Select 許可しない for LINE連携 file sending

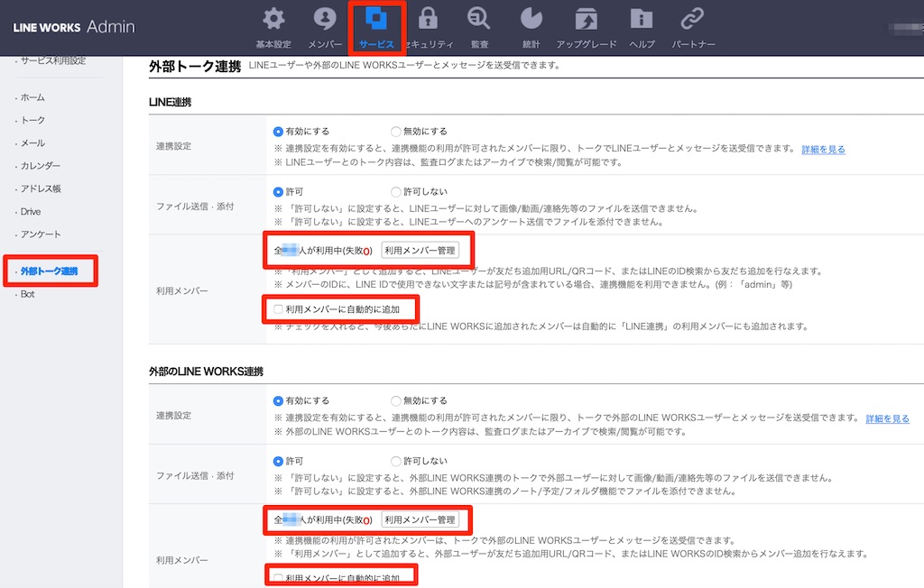[396, 192]
